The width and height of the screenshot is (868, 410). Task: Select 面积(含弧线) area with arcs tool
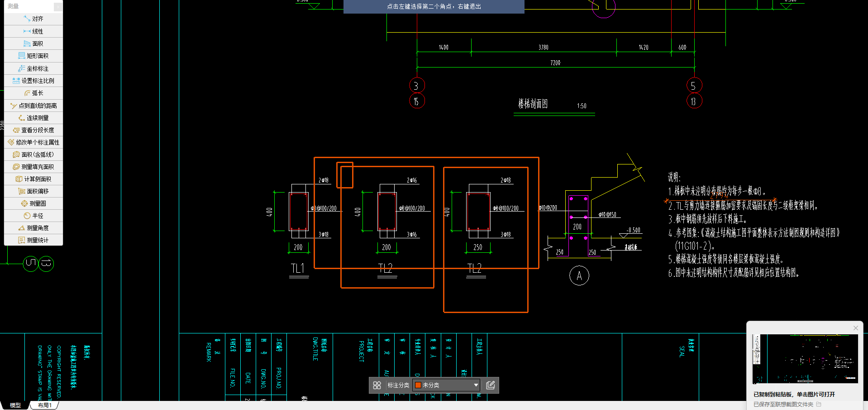tap(33, 154)
